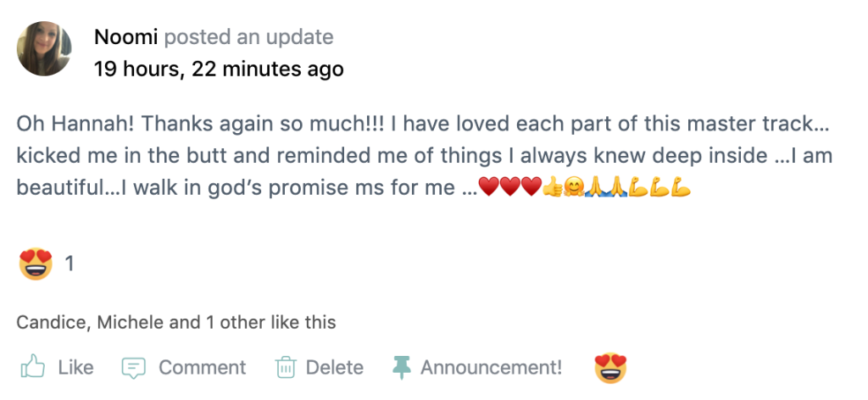Click the trash can Delete icon

tap(284, 368)
